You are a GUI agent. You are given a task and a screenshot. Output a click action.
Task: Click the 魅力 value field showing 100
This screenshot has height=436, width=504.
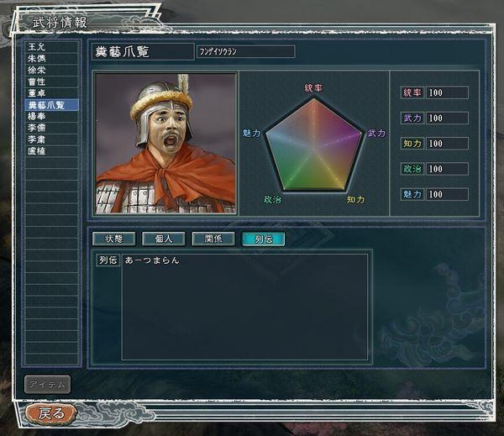[447, 194]
